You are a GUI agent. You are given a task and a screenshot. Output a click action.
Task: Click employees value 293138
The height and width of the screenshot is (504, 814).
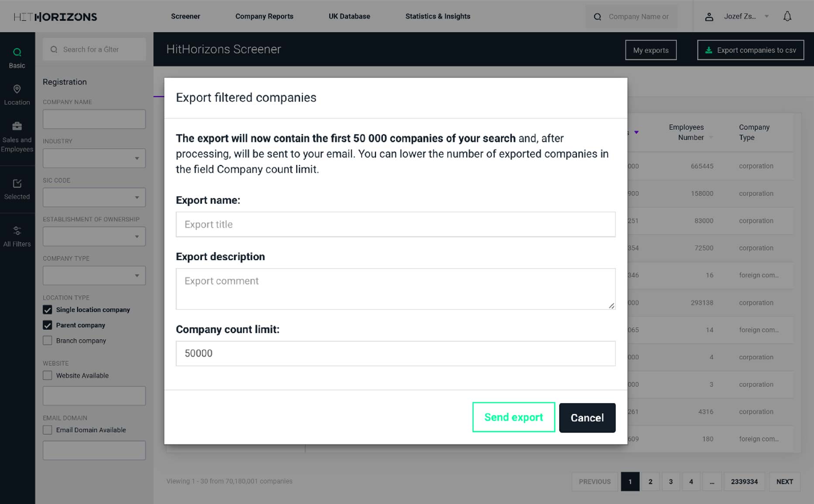(x=702, y=303)
